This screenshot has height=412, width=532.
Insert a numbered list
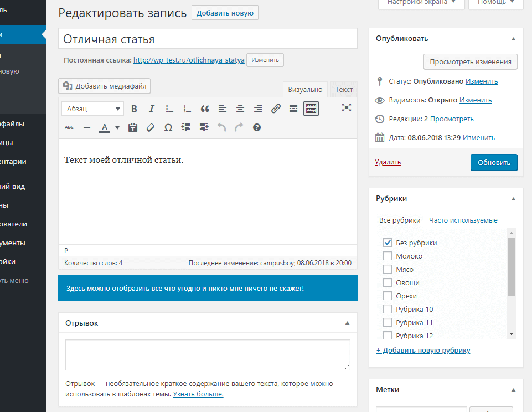[x=187, y=109]
